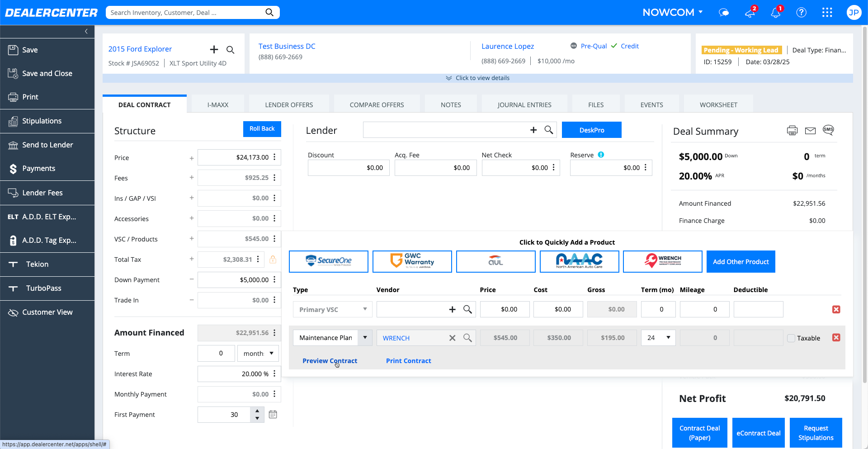The image size is (868, 449).
Task: Expand VSC / Products plus icon
Action: 192,239
